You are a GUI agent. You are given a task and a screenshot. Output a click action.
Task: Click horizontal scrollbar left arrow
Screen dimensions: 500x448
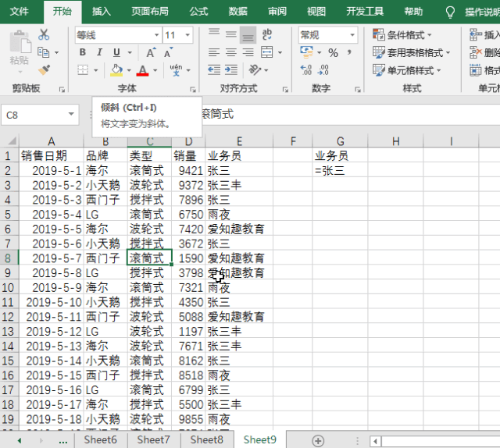(x=375, y=441)
